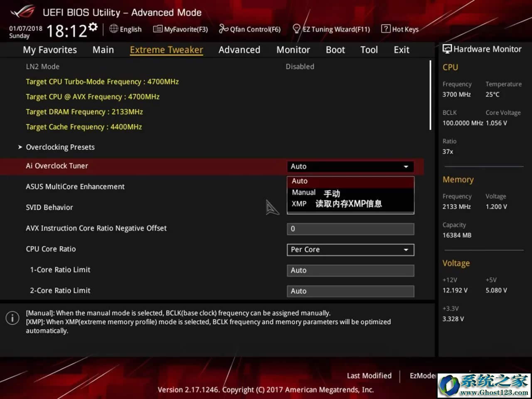Switch to the Advanced tab
The image size is (532, 399).
[x=239, y=50]
